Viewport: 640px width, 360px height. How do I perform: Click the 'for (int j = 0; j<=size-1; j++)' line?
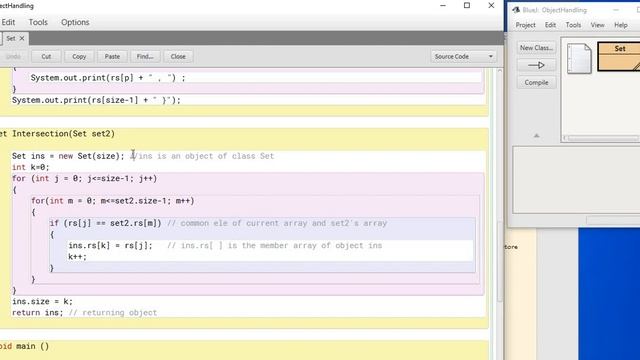pos(84,178)
